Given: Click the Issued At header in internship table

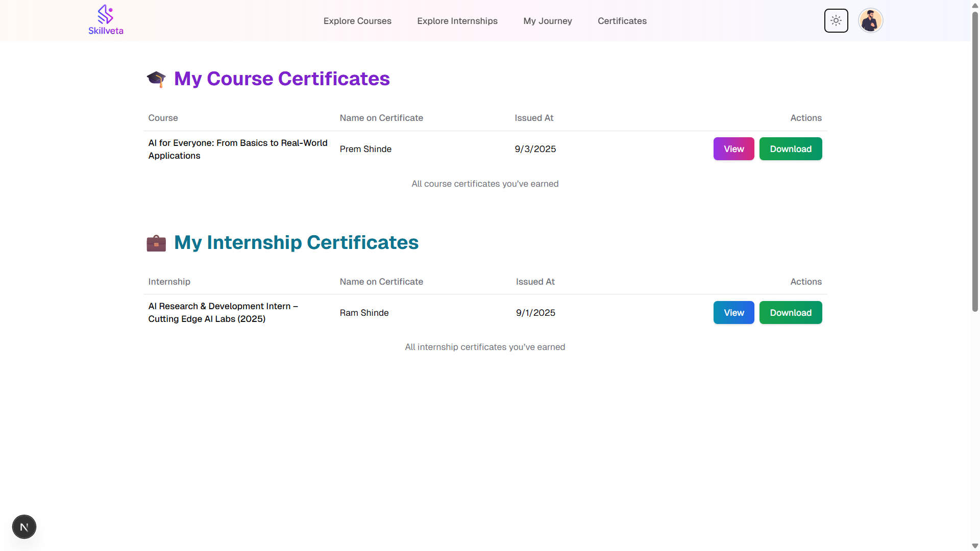Looking at the screenshot, I should (535, 282).
